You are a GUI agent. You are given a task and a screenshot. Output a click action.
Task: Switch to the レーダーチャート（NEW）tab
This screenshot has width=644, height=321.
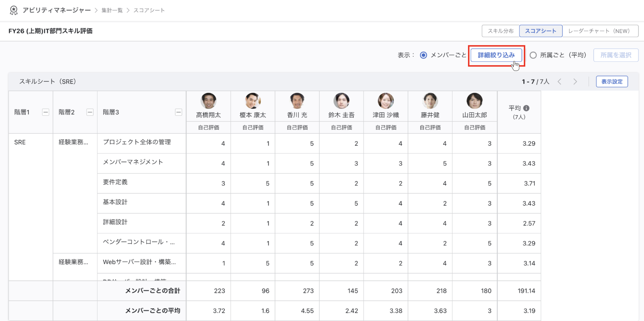click(600, 31)
